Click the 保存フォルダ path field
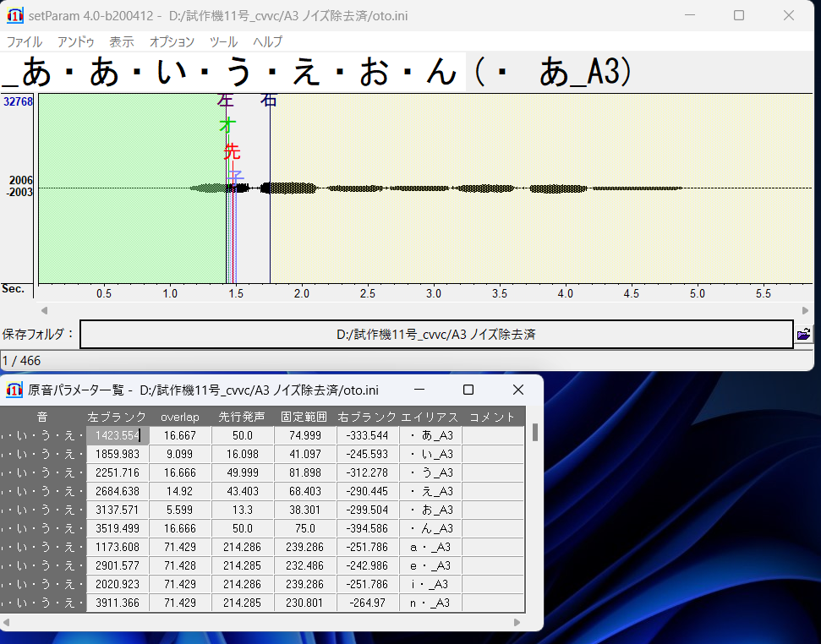This screenshot has width=821, height=644. [436, 334]
